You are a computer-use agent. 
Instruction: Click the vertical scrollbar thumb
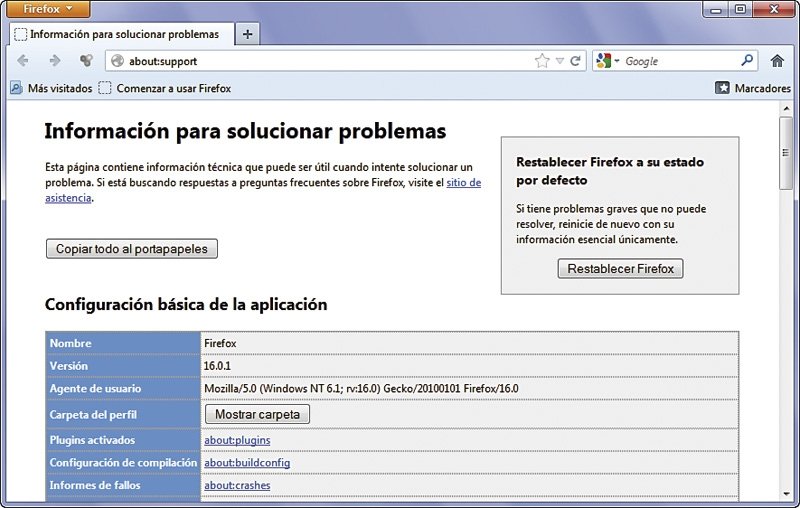[786, 153]
